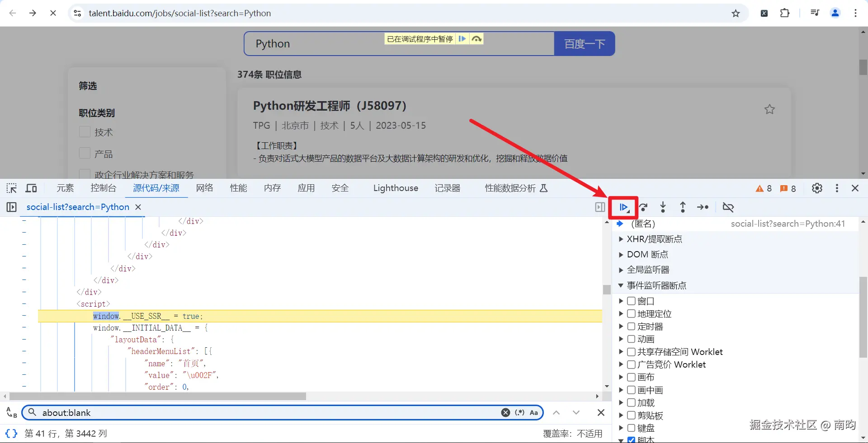Resume script execution in the debugger
The height and width of the screenshot is (443, 868).
tap(623, 207)
